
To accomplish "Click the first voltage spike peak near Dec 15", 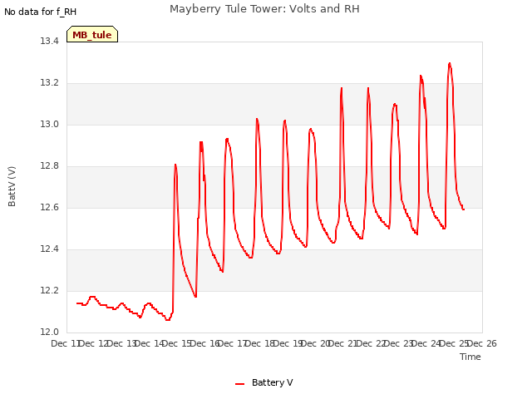I will click(x=175, y=165).
